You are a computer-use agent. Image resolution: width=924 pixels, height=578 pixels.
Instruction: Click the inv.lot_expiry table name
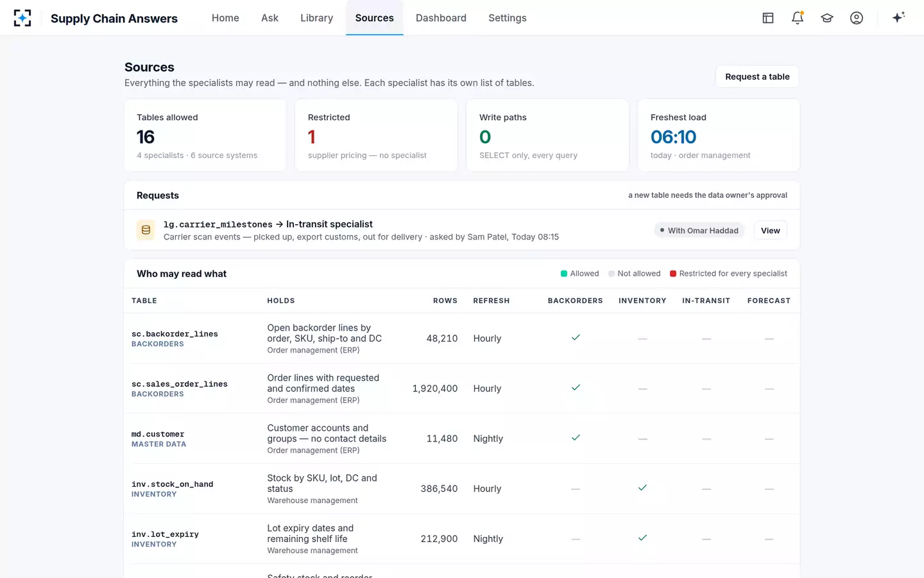(165, 534)
